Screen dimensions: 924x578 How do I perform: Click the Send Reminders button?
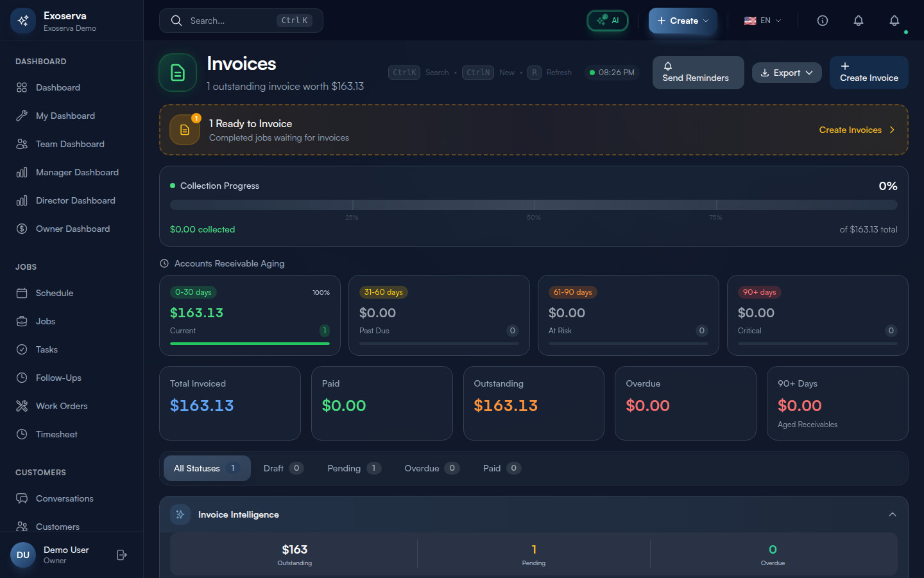coord(697,73)
